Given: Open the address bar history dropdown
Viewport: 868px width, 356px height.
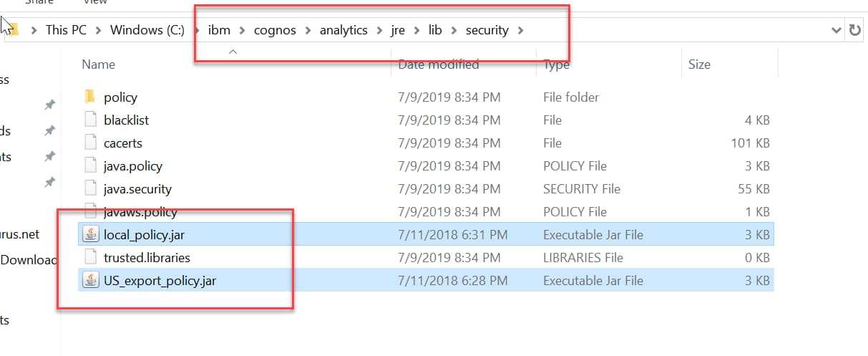Looking at the screenshot, I should tap(837, 30).
